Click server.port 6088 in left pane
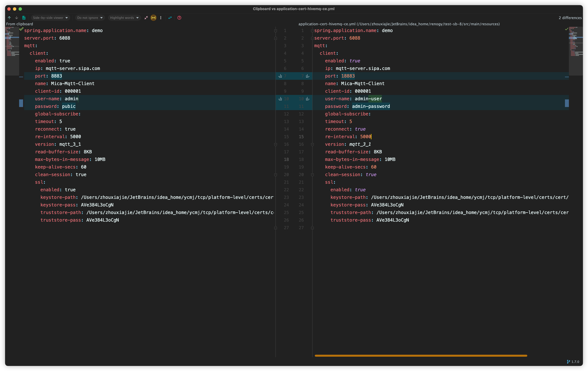Image resolution: width=588 pixels, height=371 pixels. pos(65,38)
